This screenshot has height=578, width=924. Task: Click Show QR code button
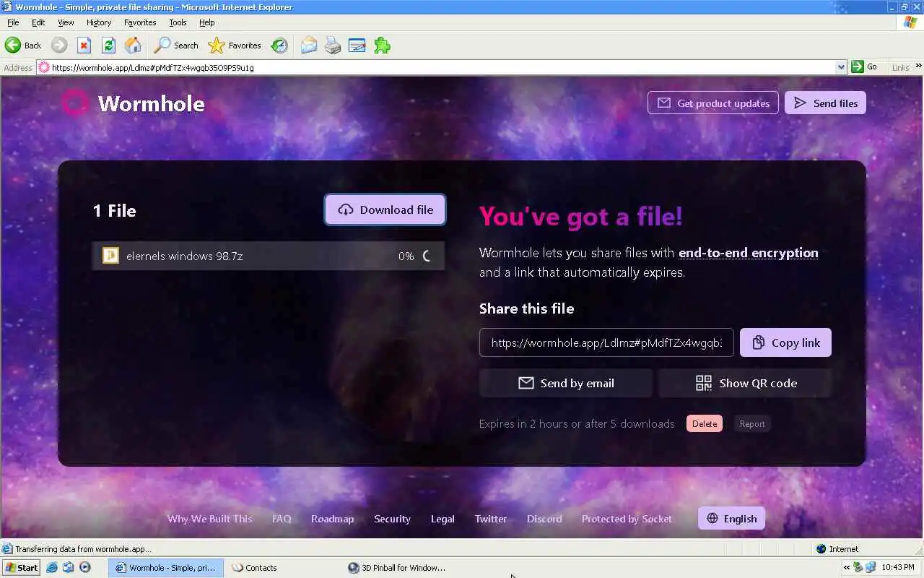pos(745,383)
